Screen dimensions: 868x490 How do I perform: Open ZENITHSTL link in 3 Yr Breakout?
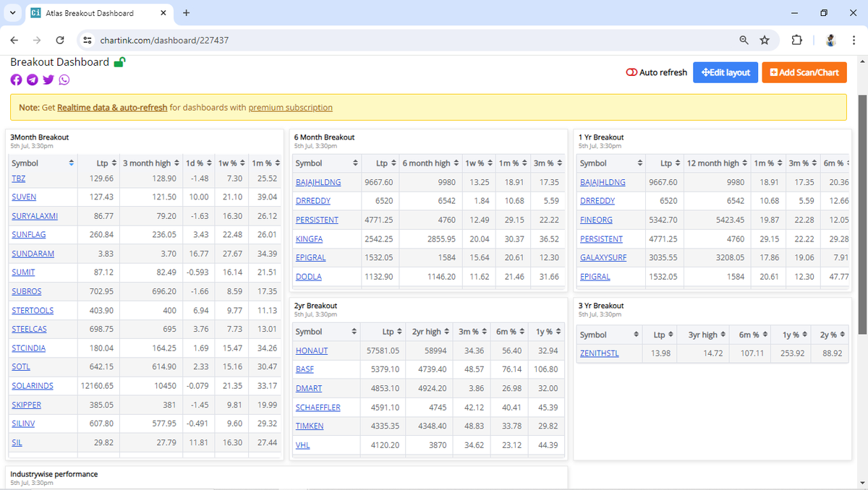(x=600, y=353)
